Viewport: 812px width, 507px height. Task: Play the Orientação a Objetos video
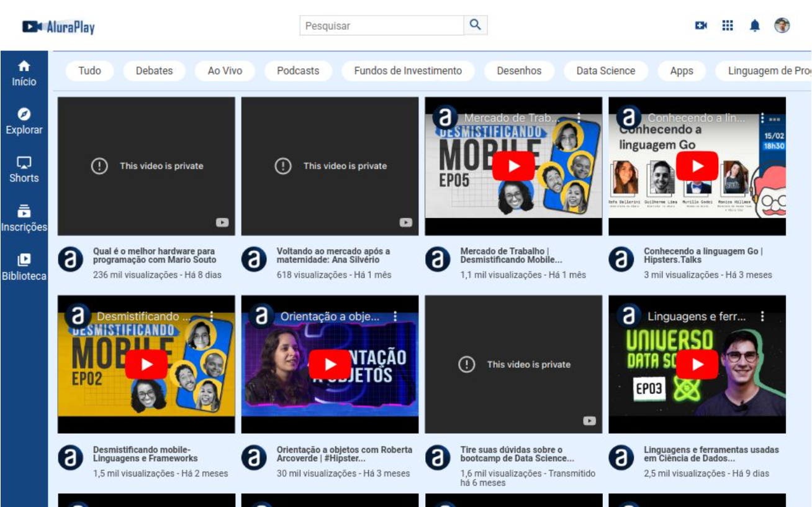[x=330, y=365]
